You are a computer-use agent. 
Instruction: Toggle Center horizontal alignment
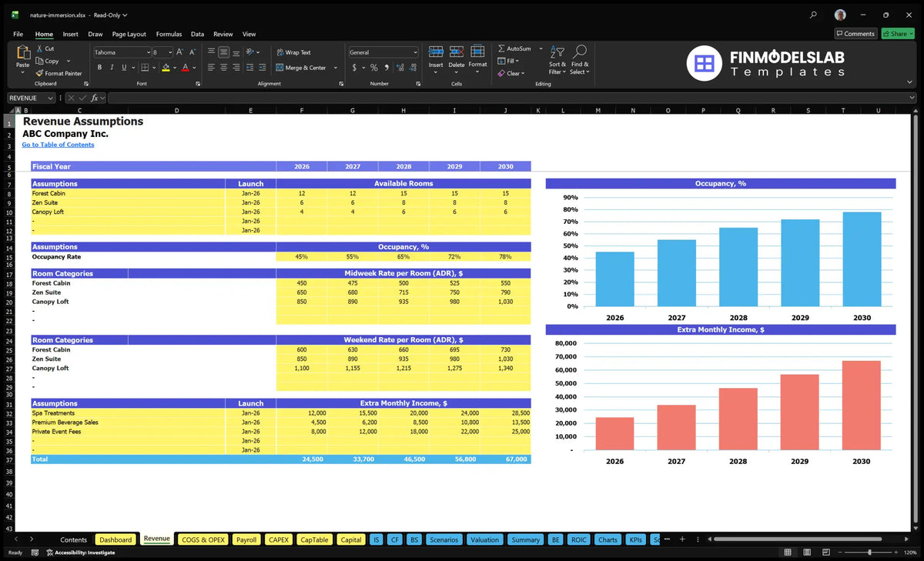(223, 68)
